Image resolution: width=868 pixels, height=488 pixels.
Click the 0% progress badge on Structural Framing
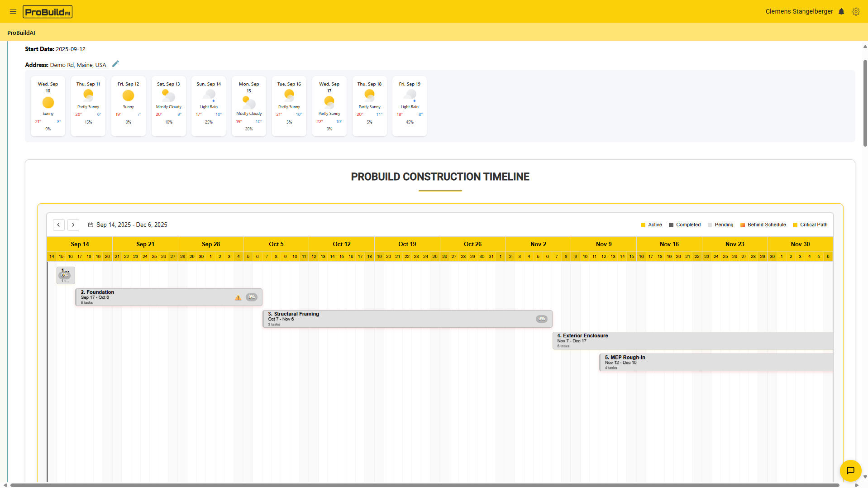point(541,319)
